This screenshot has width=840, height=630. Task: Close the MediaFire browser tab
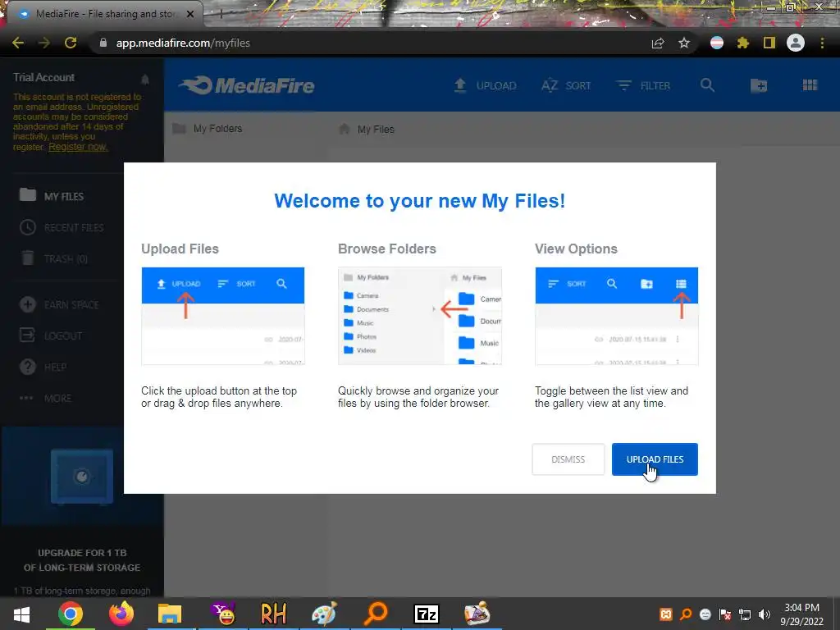pos(190,14)
